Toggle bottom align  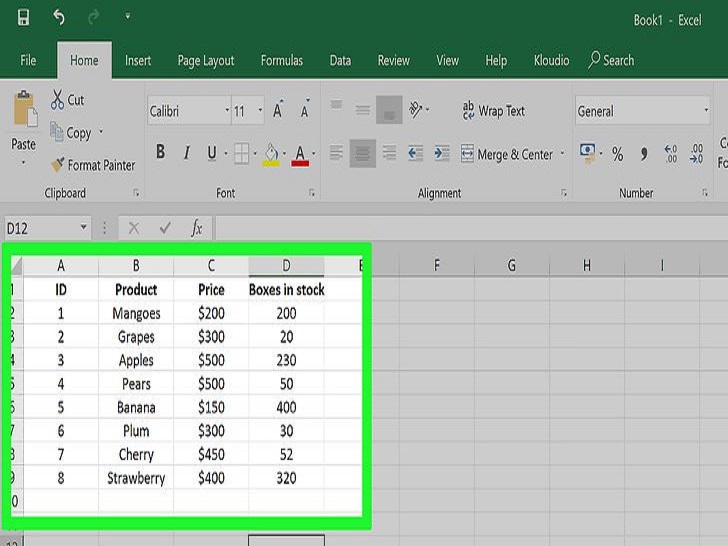(389, 110)
